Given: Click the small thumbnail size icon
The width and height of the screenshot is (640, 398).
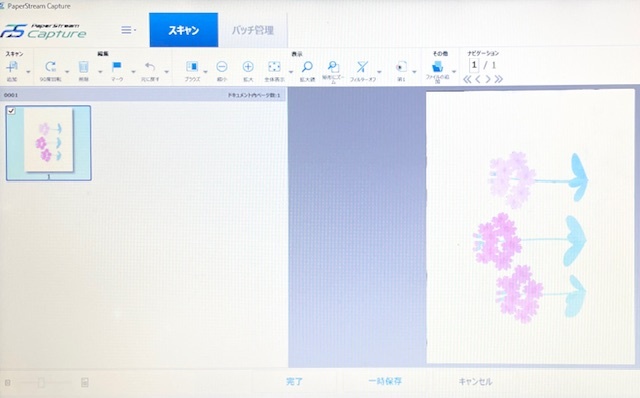Looking at the screenshot, I should [x=8, y=382].
